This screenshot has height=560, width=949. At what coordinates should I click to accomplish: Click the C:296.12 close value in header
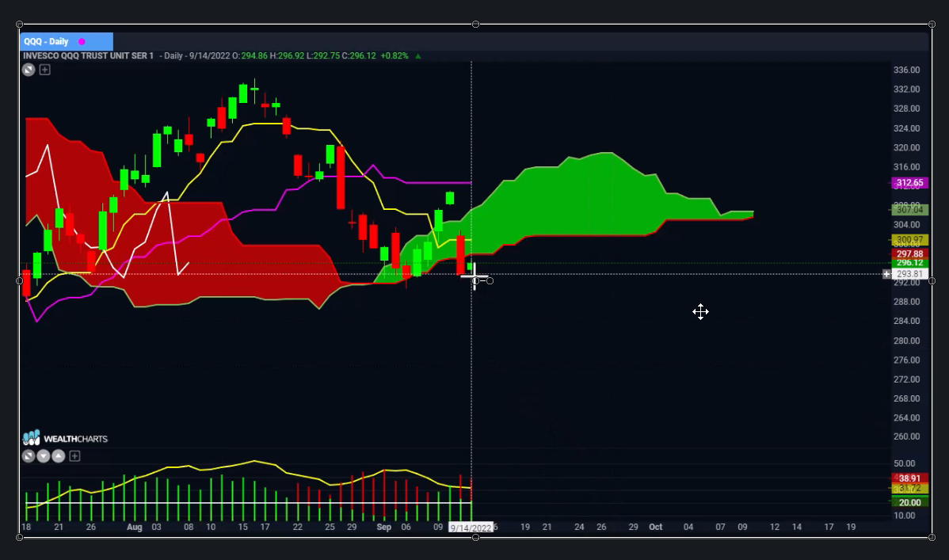click(x=359, y=55)
